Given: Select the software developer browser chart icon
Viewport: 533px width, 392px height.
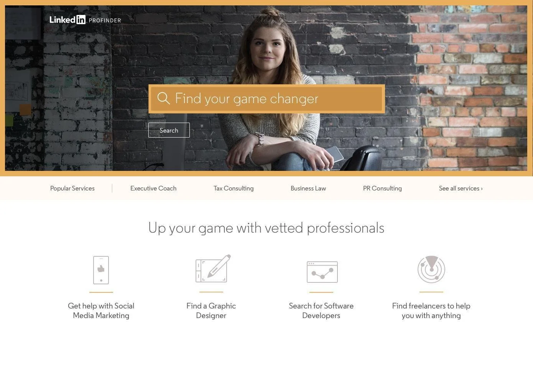Looking at the screenshot, I should click(322, 272).
